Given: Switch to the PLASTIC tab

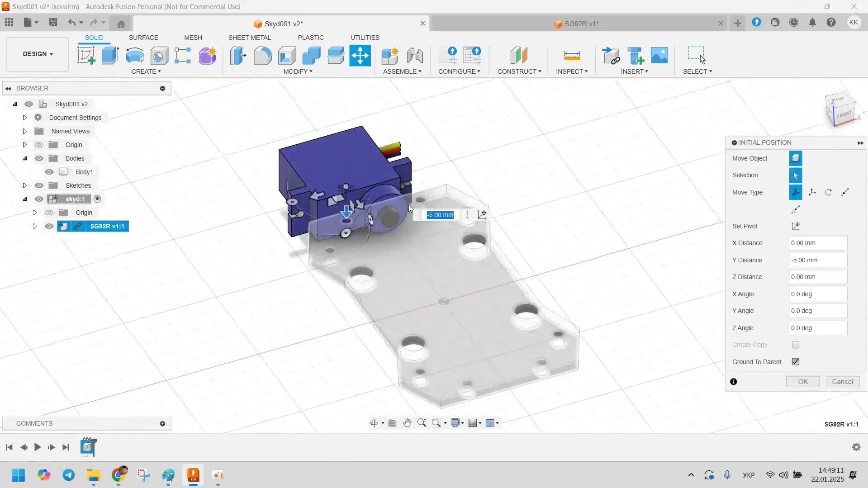Looking at the screenshot, I should tap(311, 38).
